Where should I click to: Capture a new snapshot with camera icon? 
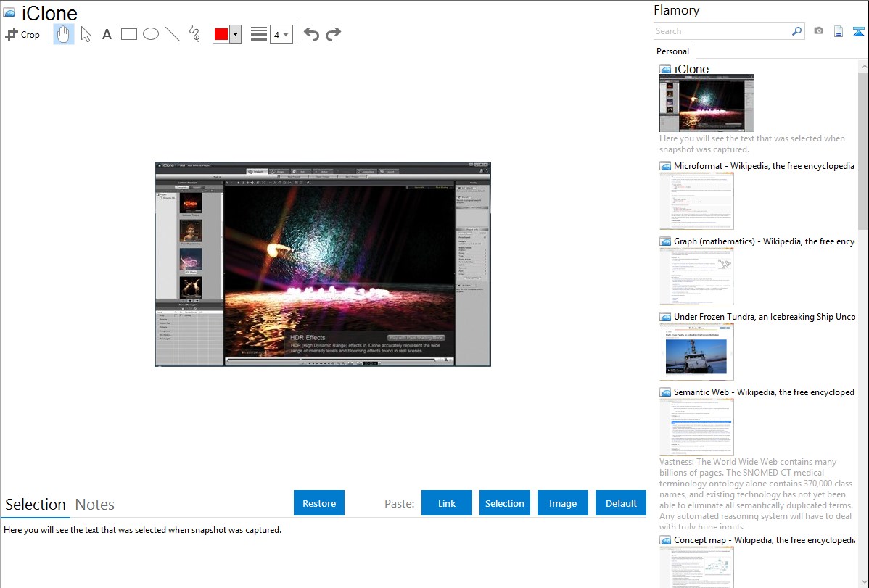tap(818, 31)
